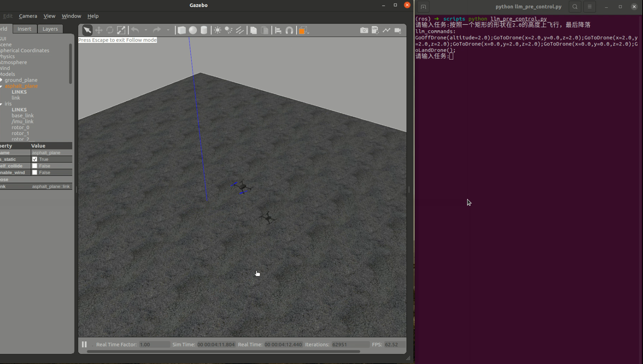Insert a box shape from toolbar

[181, 30]
